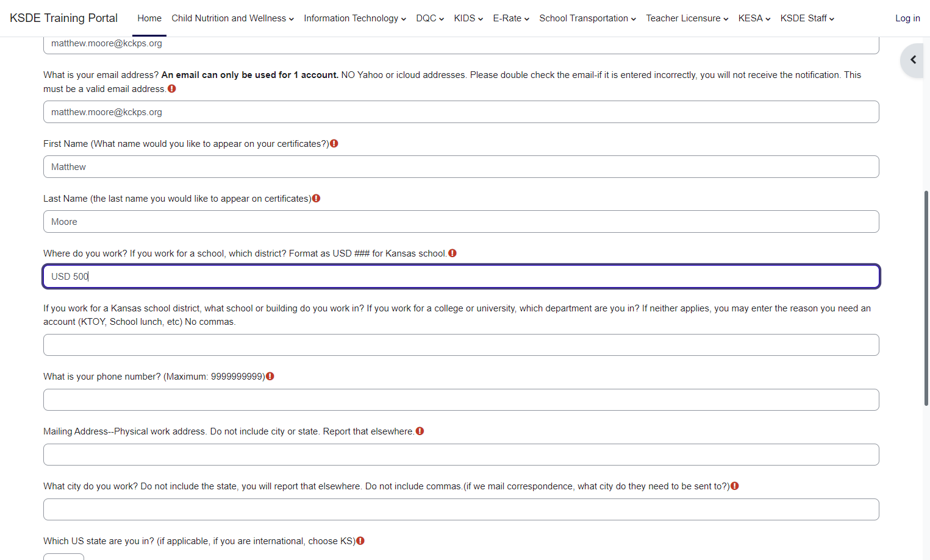Screen dimensions: 930x560
Task: Click required icon beside phone number question
Action: [270, 377]
